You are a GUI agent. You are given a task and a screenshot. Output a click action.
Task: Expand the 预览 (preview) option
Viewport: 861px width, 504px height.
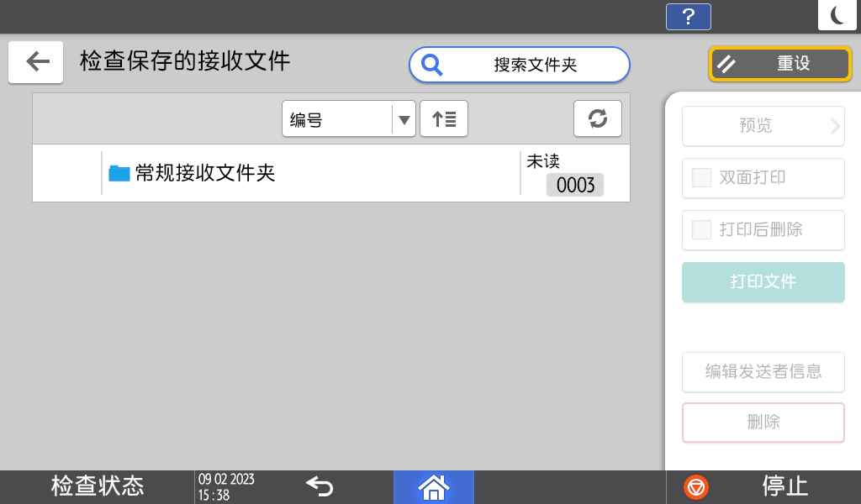coord(762,126)
